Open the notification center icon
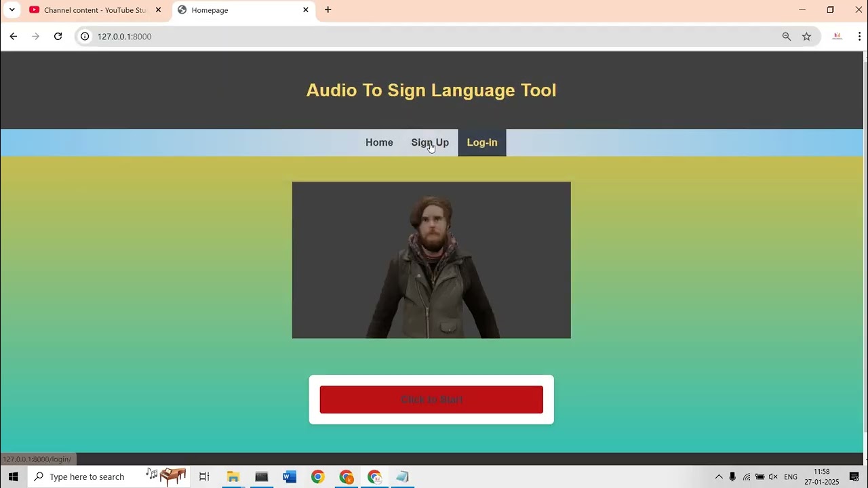868x488 pixels. pos(854,476)
